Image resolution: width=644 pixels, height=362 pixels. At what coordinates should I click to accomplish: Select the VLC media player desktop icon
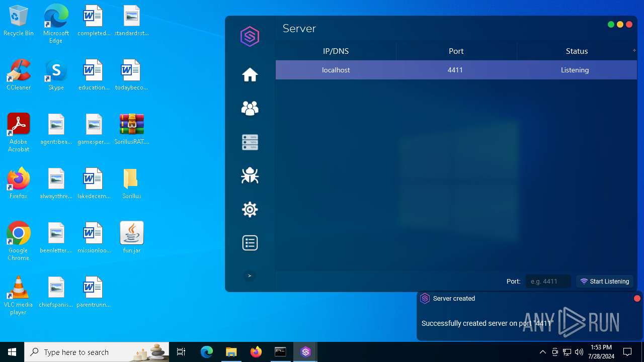[x=19, y=296]
